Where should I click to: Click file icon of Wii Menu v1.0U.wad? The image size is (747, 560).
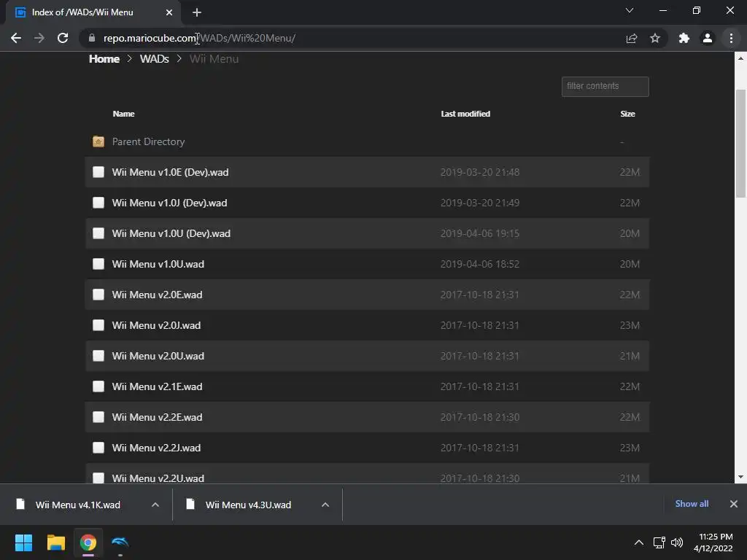click(98, 264)
